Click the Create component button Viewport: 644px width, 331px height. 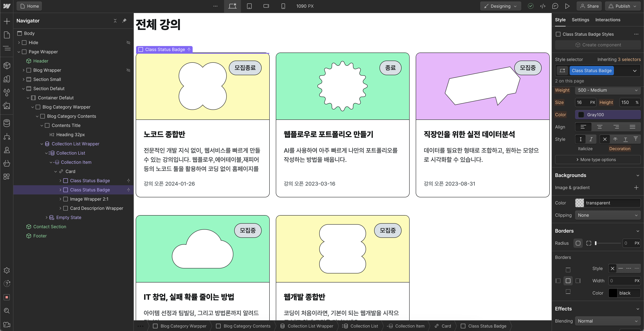pyautogui.click(x=598, y=45)
